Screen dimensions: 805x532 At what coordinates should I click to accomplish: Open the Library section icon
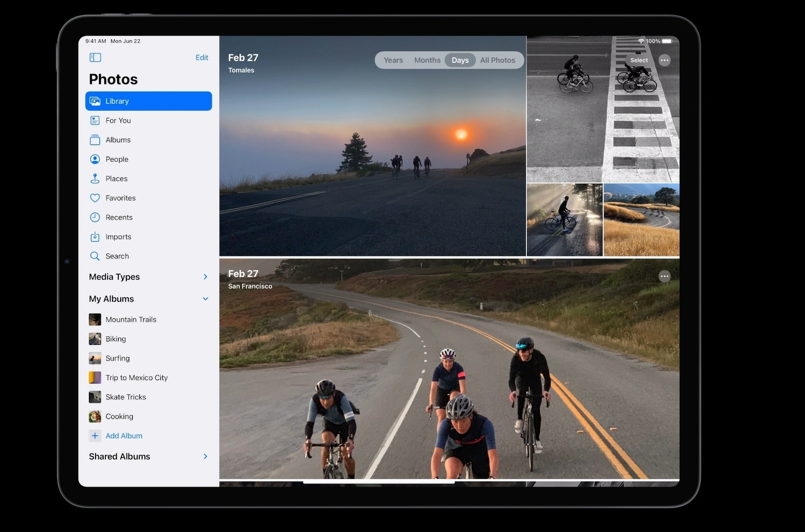pyautogui.click(x=95, y=101)
